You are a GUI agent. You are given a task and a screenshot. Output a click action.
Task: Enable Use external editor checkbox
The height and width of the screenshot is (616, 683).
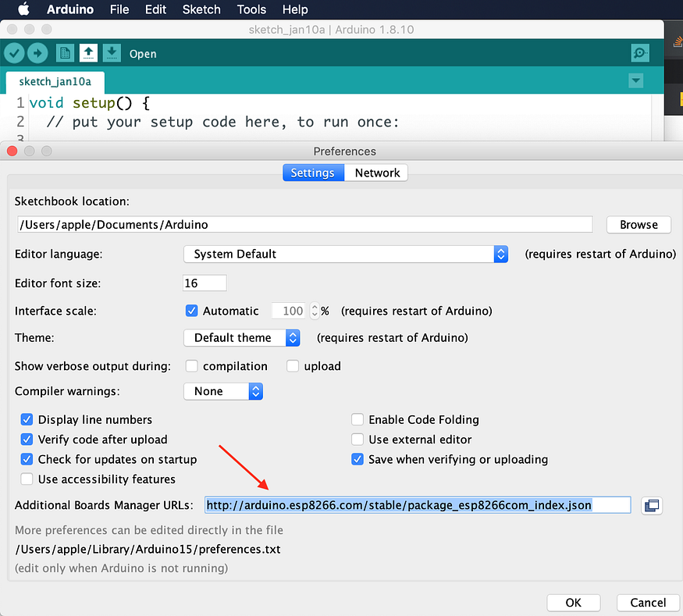click(x=358, y=439)
